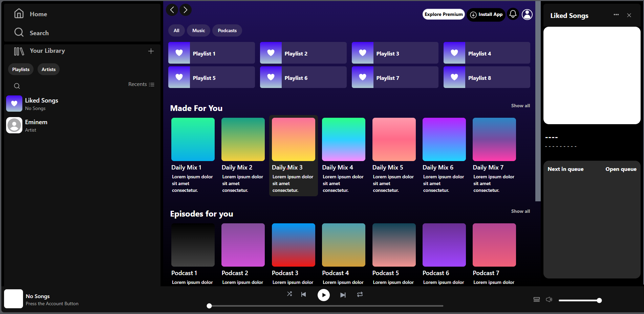Mute with the volume speaker icon
The image size is (644, 314).
549,300
